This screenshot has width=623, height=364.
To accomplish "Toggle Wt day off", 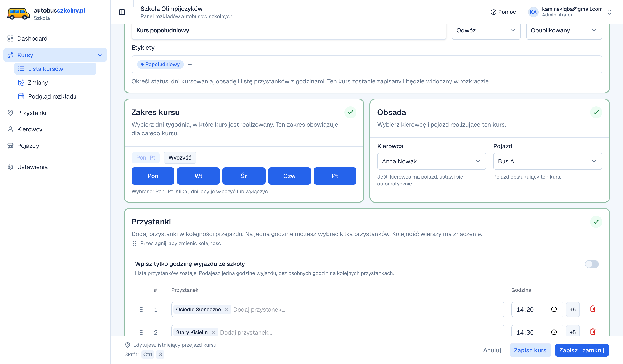I will (198, 176).
